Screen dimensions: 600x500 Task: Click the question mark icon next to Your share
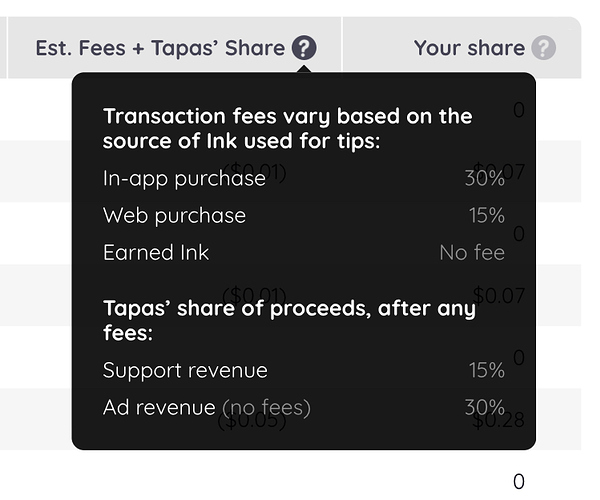click(543, 48)
